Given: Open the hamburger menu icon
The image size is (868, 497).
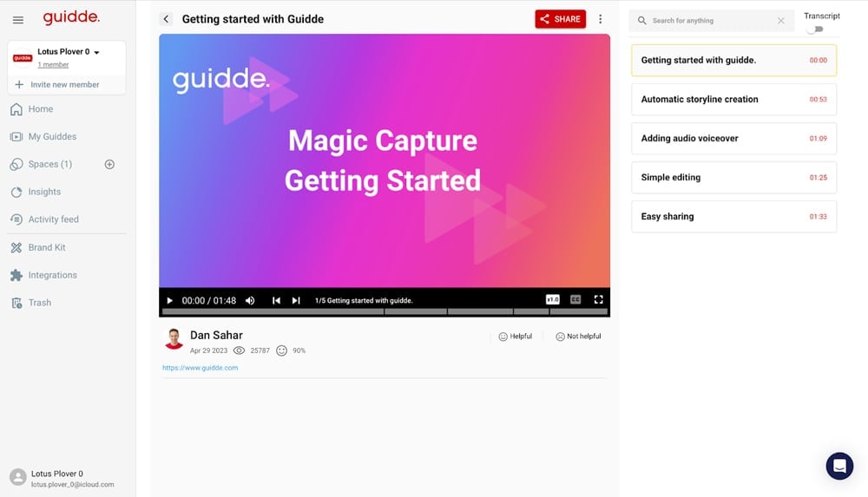Looking at the screenshot, I should tap(17, 20).
